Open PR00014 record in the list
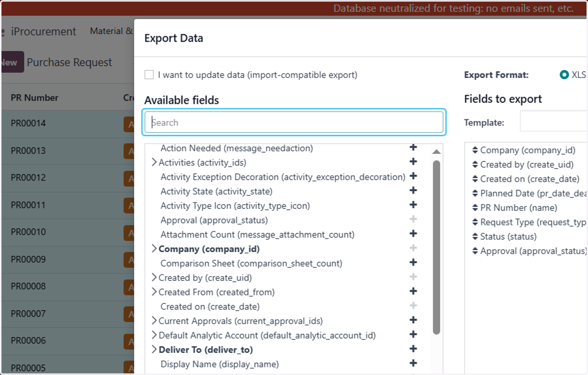 (28, 123)
